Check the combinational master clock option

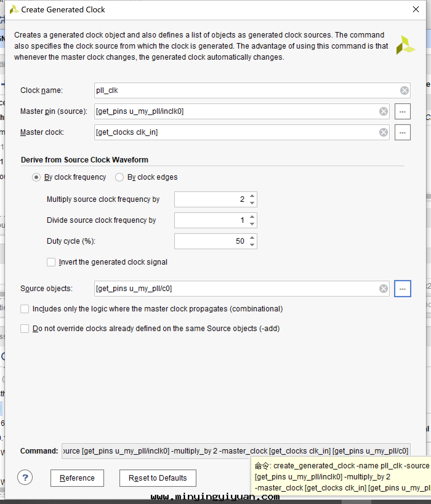[x=25, y=309]
